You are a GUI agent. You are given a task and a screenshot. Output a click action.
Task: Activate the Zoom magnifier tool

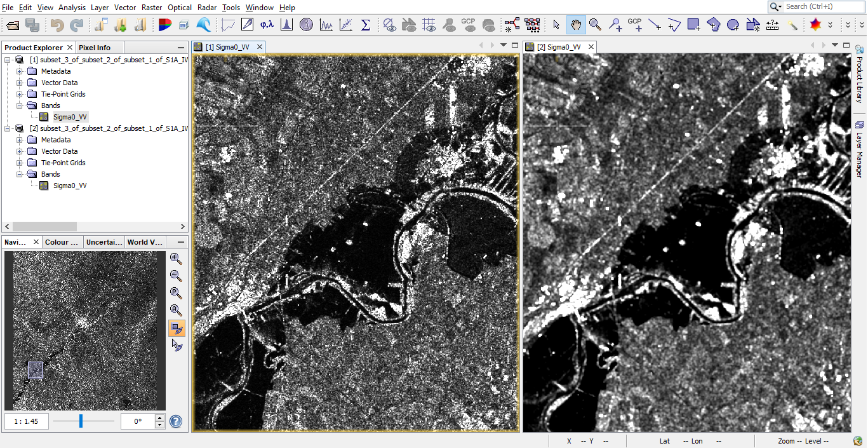[x=595, y=25]
